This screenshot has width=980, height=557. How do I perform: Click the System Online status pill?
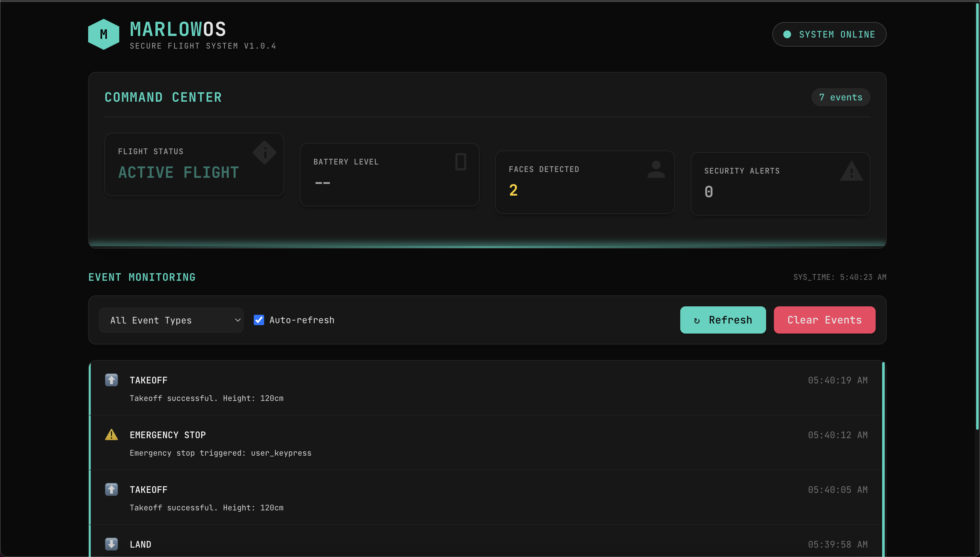pos(829,34)
